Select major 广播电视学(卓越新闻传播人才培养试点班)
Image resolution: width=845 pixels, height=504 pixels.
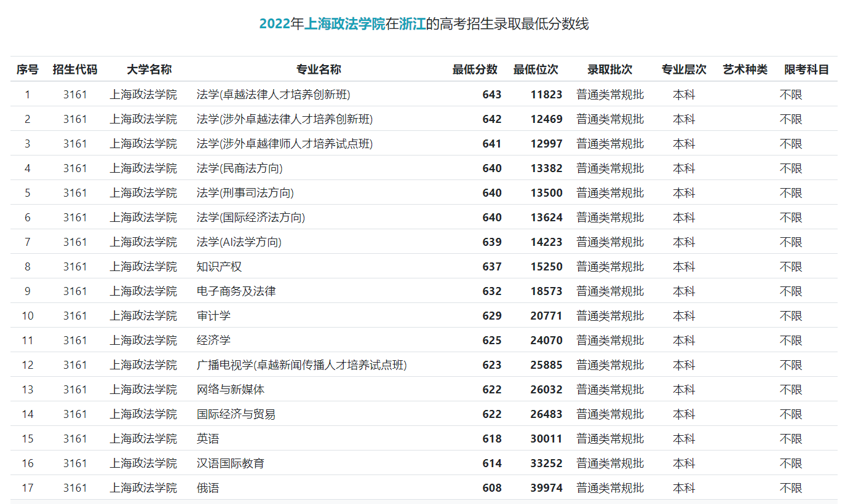point(302,365)
